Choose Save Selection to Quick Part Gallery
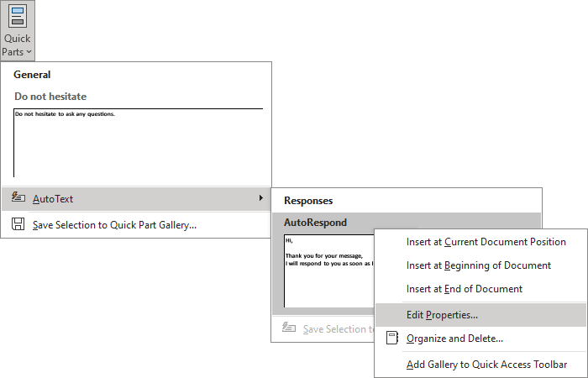This screenshot has height=378, width=588. click(136, 225)
